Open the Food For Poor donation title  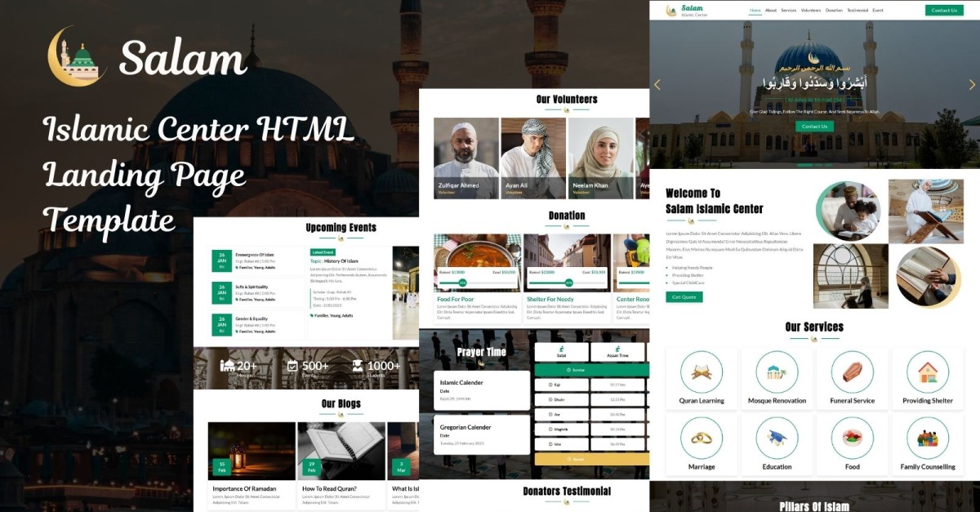coord(456,300)
